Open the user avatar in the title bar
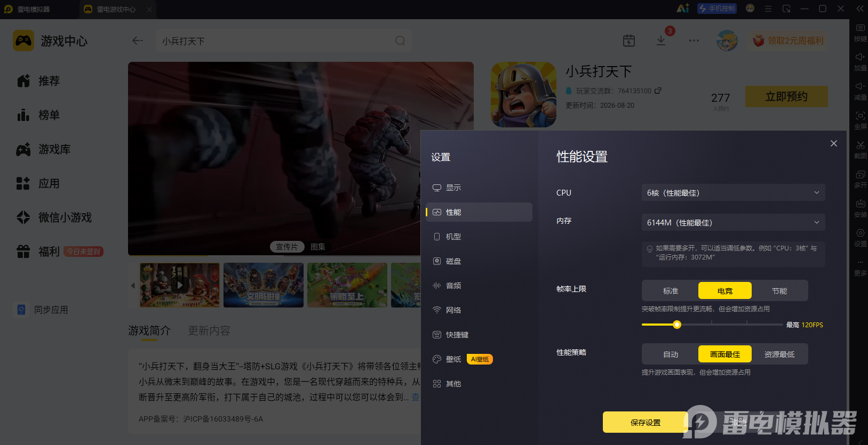868x445 pixels. pos(750,9)
